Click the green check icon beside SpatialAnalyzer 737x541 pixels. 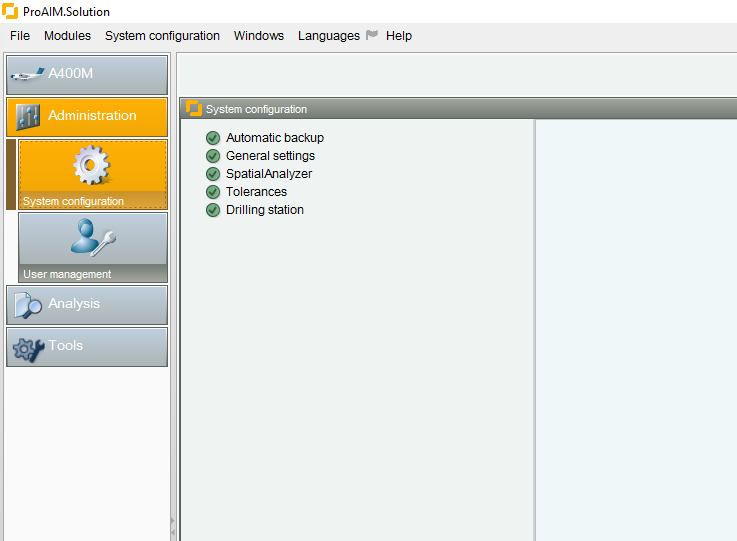pyautogui.click(x=213, y=174)
